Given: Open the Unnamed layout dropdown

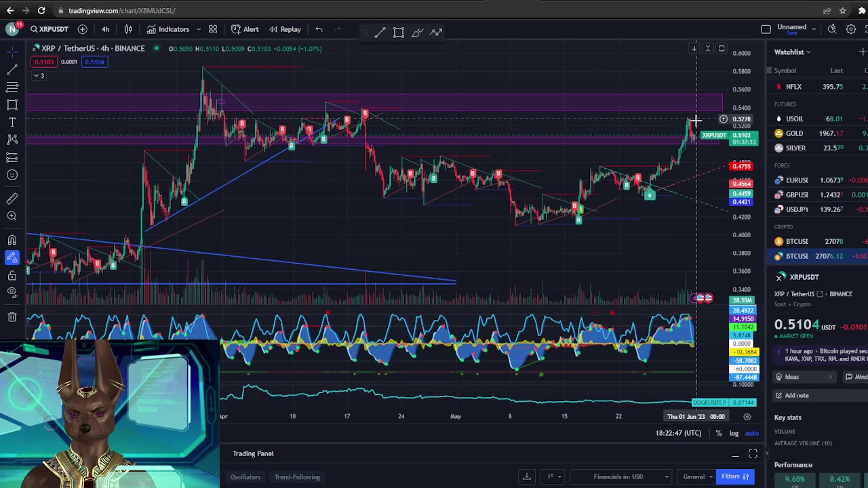Looking at the screenshot, I should pos(813,28).
